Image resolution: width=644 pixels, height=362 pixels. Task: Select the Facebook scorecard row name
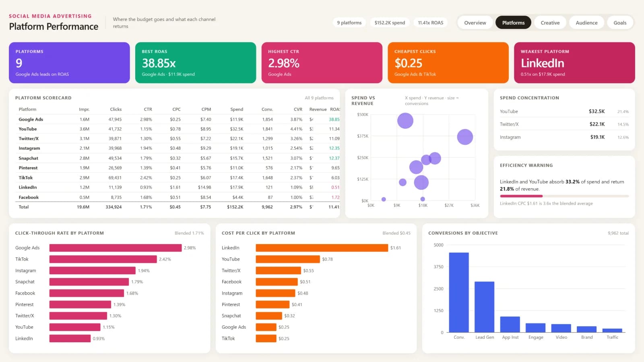tap(29, 197)
